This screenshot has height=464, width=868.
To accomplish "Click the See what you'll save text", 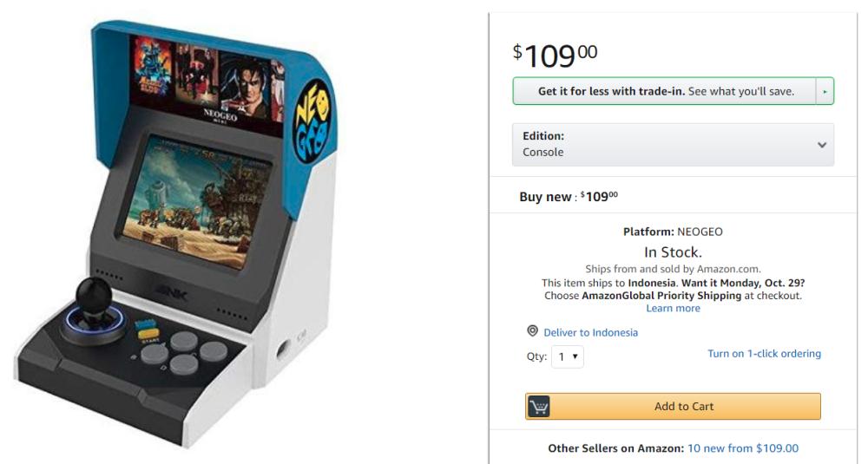I will click(x=741, y=91).
